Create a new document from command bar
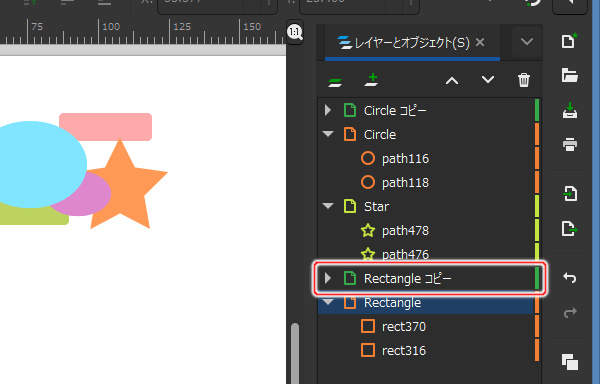This screenshot has width=600, height=384. click(x=569, y=41)
